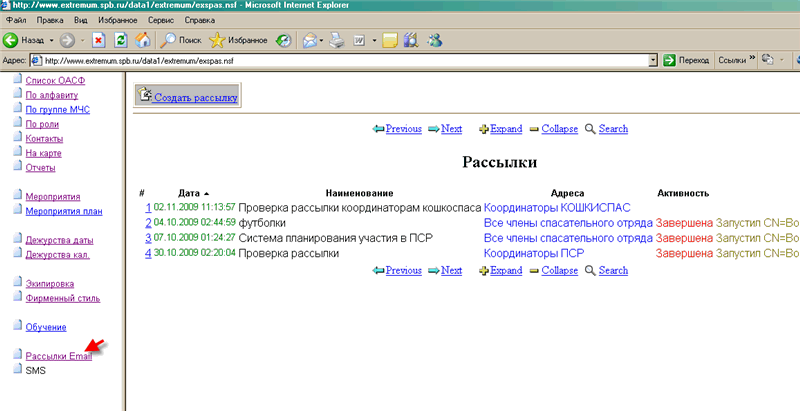800x411 pixels.
Task: Click the Наименование column header
Action: pos(359,193)
